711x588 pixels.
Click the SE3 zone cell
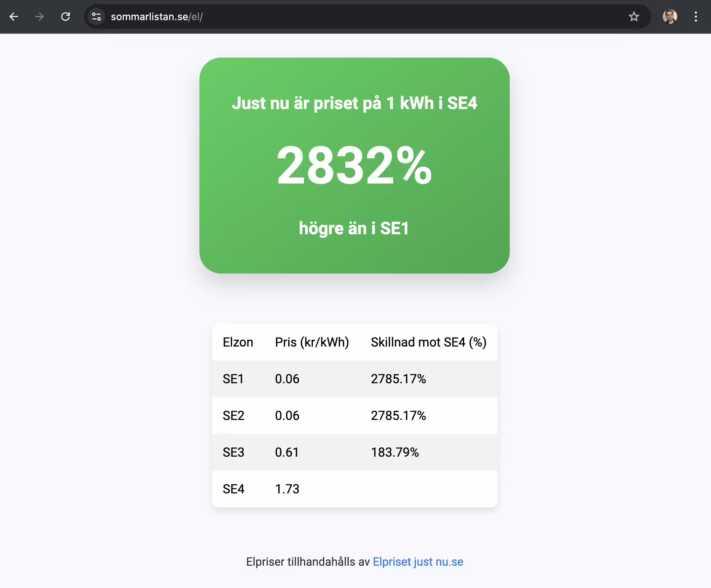234,452
